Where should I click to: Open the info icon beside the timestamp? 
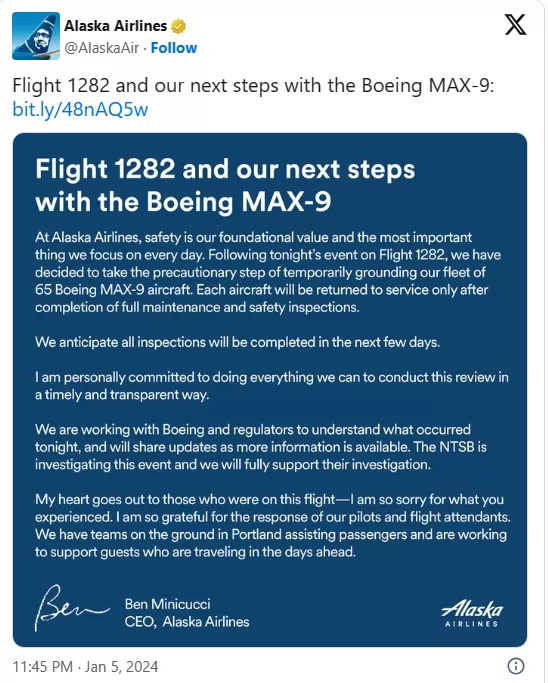[x=516, y=666]
